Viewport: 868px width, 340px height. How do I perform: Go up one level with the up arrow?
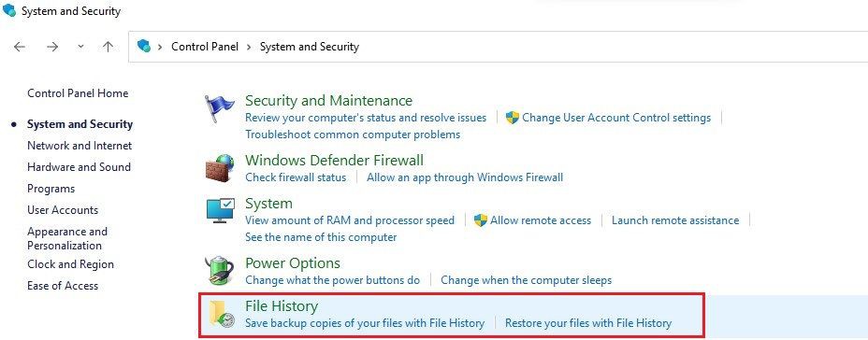tap(108, 47)
